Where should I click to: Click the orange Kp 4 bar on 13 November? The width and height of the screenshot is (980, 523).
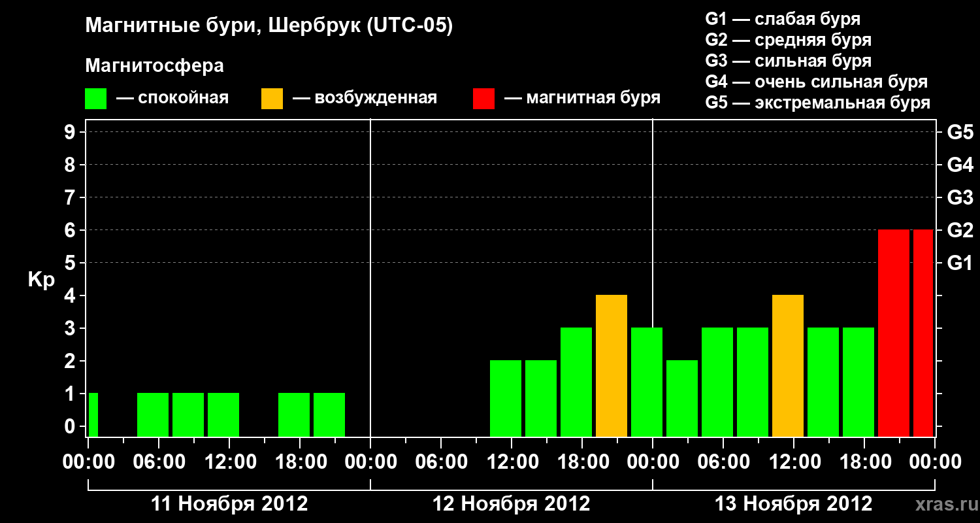(x=788, y=366)
